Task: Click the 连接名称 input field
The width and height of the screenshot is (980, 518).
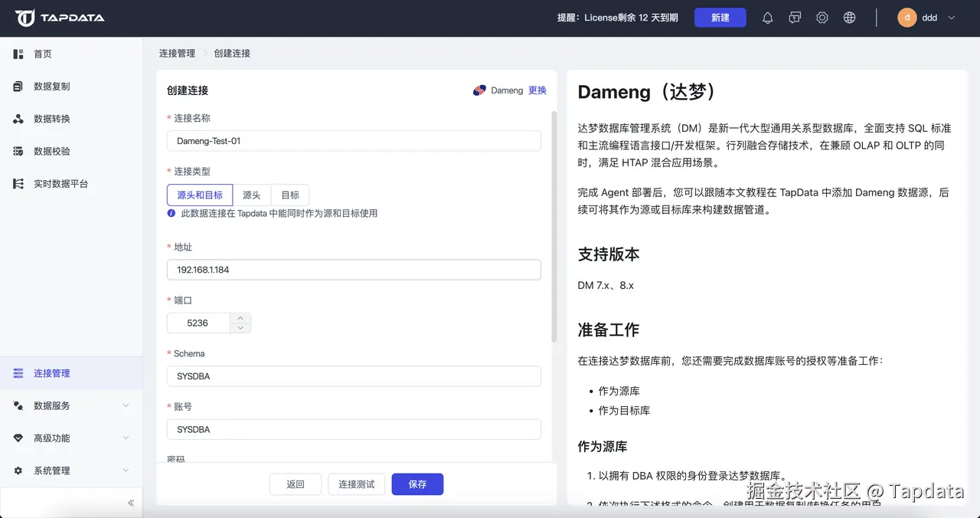Action: click(x=354, y=141)
